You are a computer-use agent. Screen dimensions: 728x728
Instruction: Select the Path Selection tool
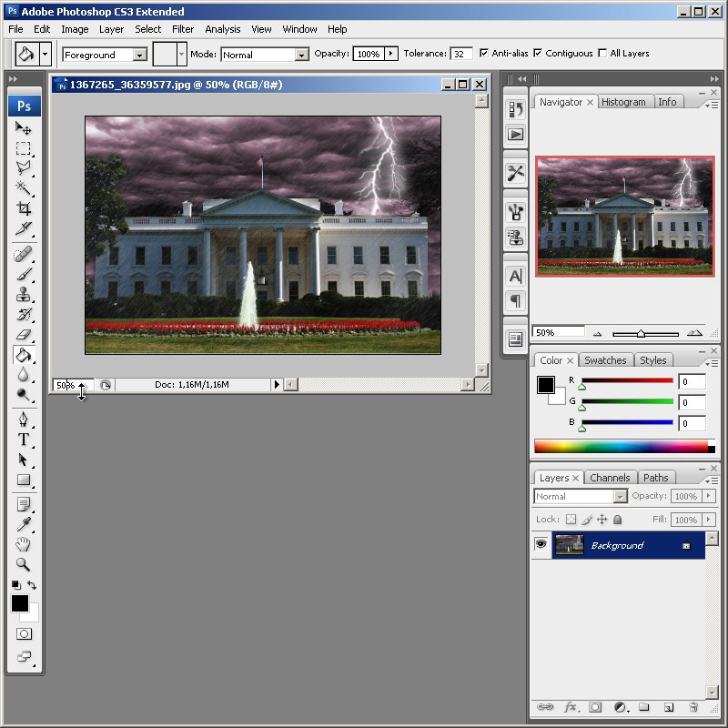click(24, 460)
